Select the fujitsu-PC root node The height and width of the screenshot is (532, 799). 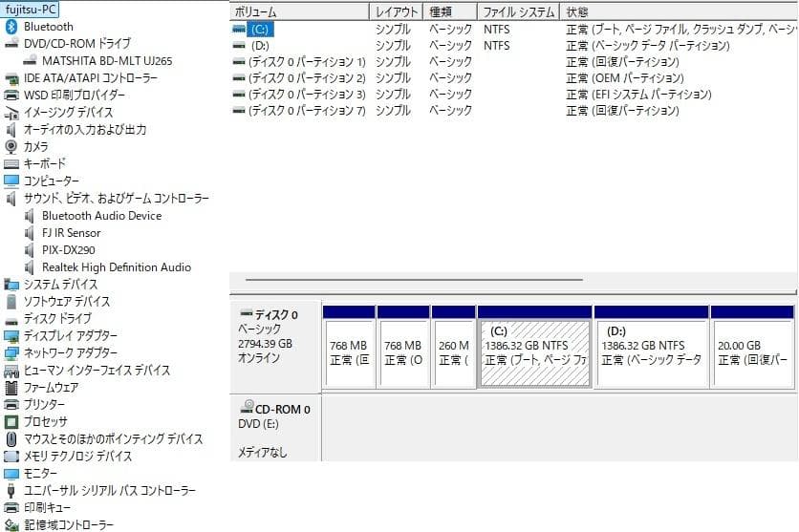(x=30, y=10)
